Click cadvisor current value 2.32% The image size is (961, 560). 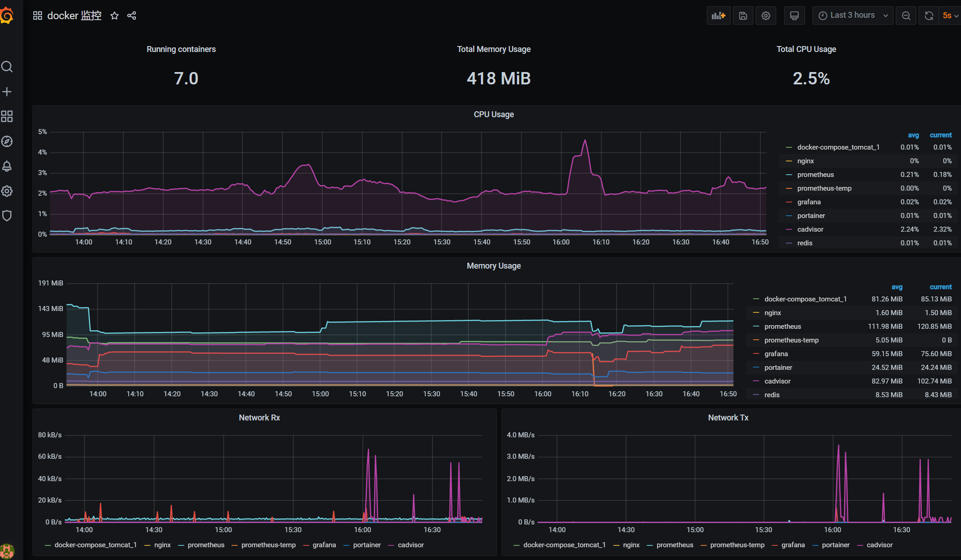point(942,229)
